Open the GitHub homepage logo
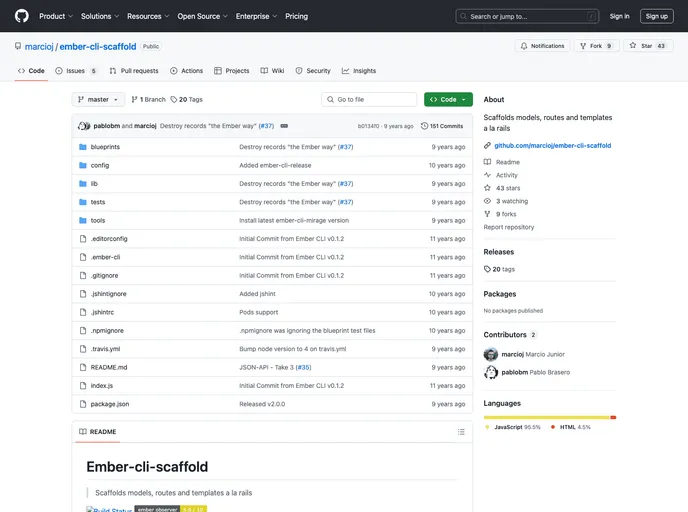 (22, 16)
